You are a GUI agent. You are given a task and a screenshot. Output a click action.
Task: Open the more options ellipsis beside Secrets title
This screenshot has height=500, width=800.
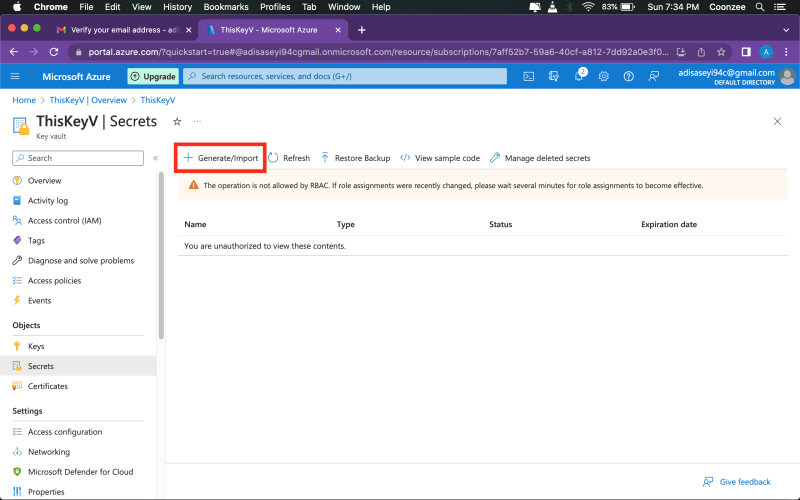point(197,121)
